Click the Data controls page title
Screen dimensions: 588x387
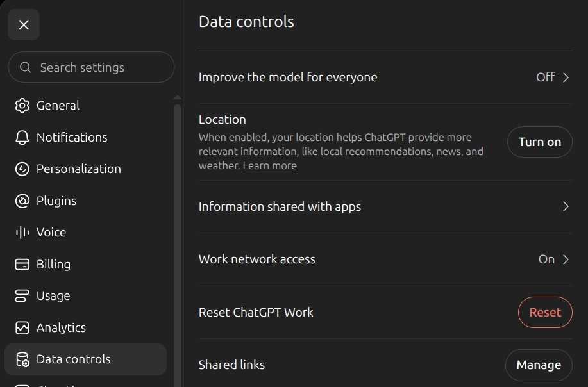[x=246, y=22]
